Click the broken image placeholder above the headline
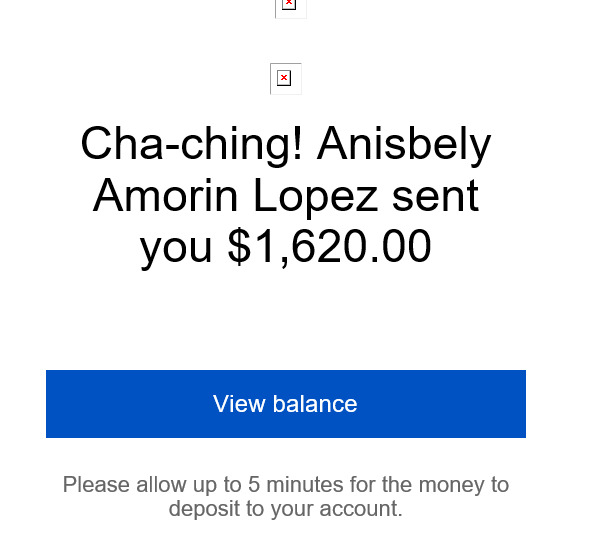Image resolution: width=615 pixels, height=544 pixels. (286, 79)
